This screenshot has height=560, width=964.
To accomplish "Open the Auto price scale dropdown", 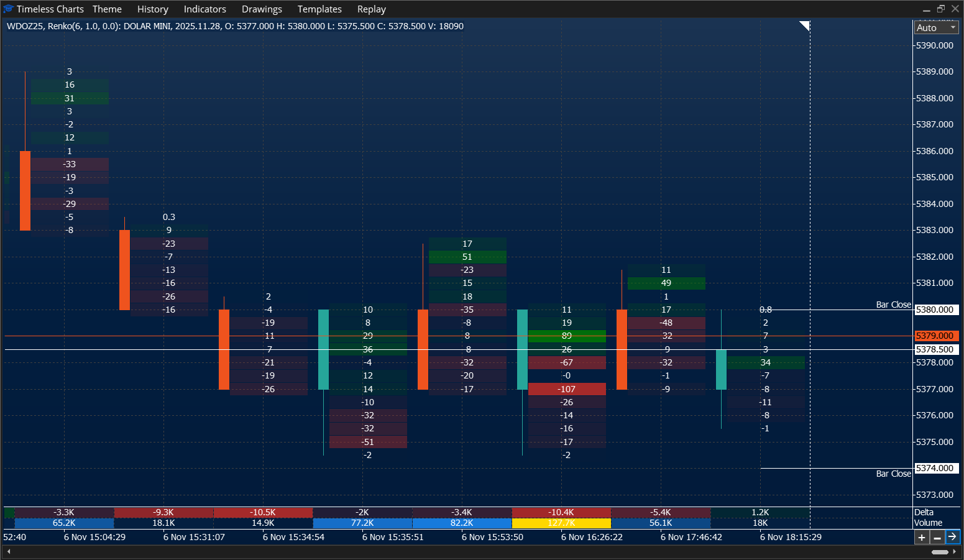I will pyautogui.click(x=936, y=27).
